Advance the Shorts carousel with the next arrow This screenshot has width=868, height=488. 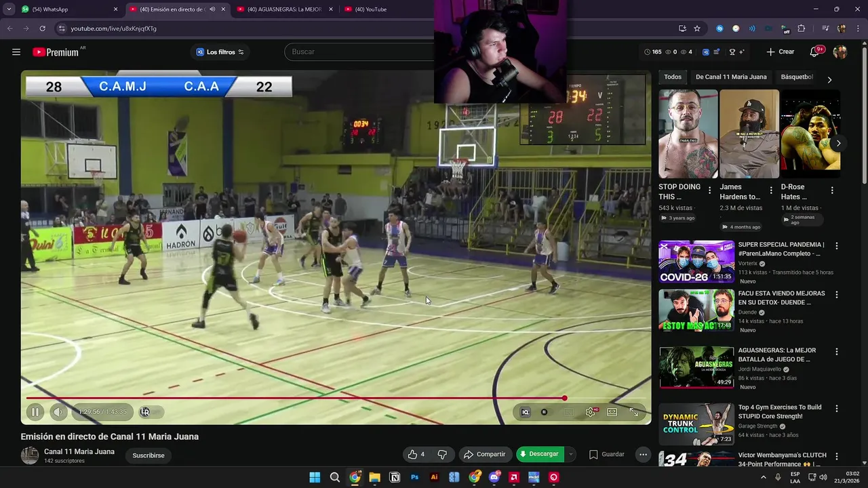pyautogui.click(x=839, y=143)
